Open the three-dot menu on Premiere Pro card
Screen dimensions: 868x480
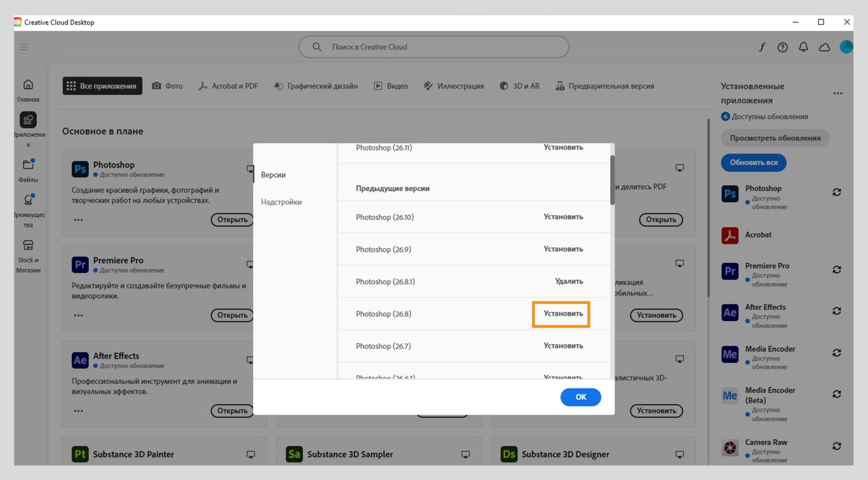click(x=78, y=315)
